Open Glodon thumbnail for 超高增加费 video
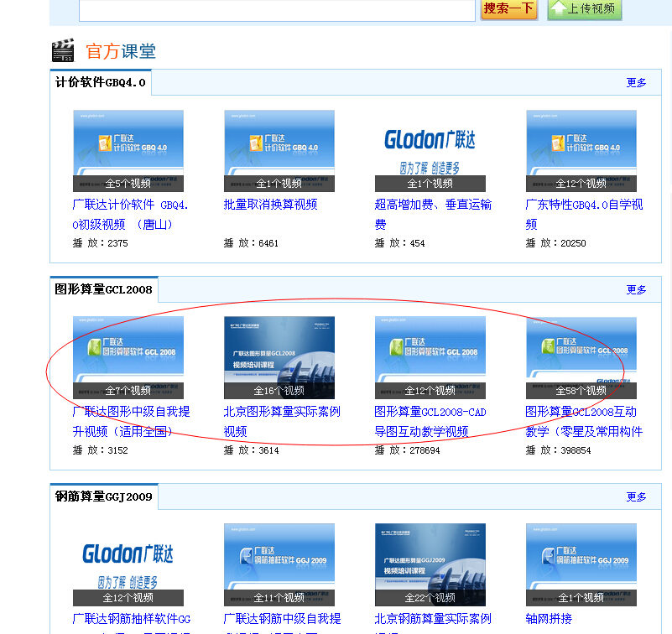672x634 pixels. pos(430,151)
